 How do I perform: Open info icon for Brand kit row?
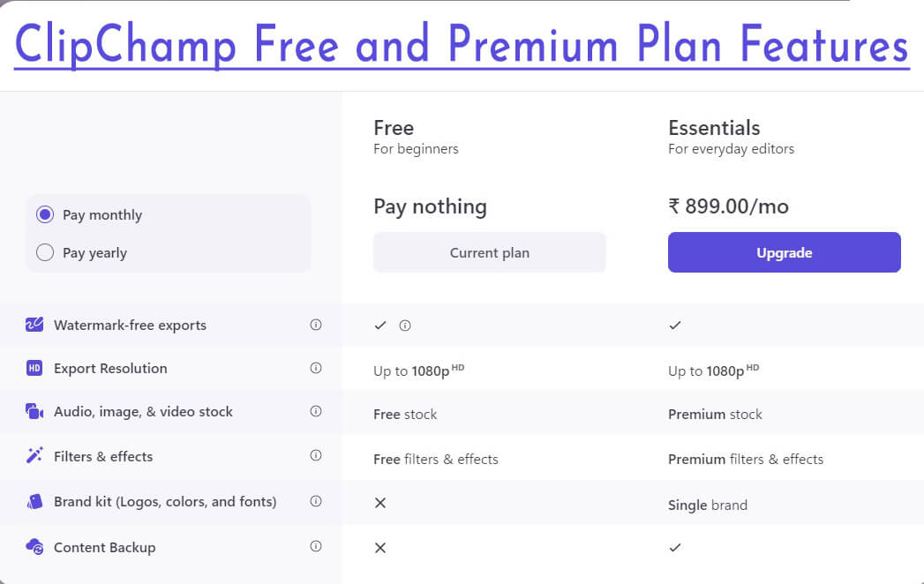[x=316, y=501]
